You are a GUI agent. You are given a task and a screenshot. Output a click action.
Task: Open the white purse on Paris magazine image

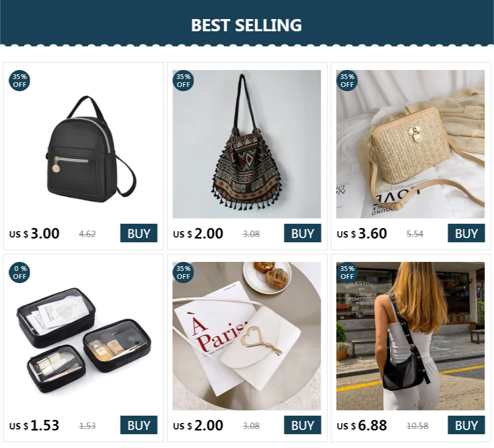coord(246,336)
